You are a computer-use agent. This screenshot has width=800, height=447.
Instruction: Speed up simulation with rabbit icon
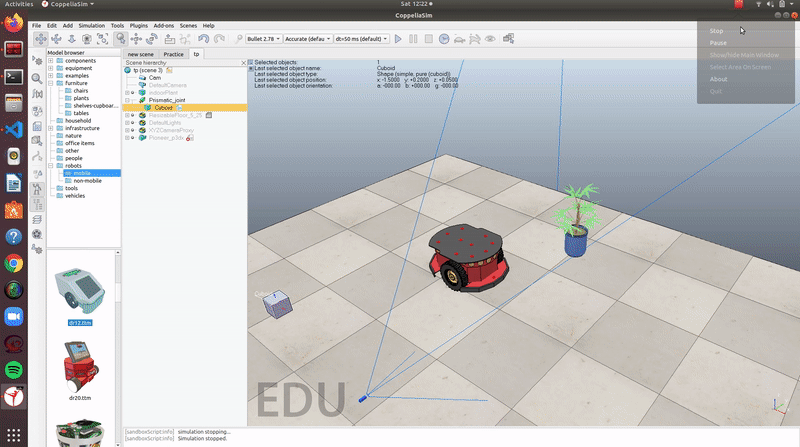474,39
